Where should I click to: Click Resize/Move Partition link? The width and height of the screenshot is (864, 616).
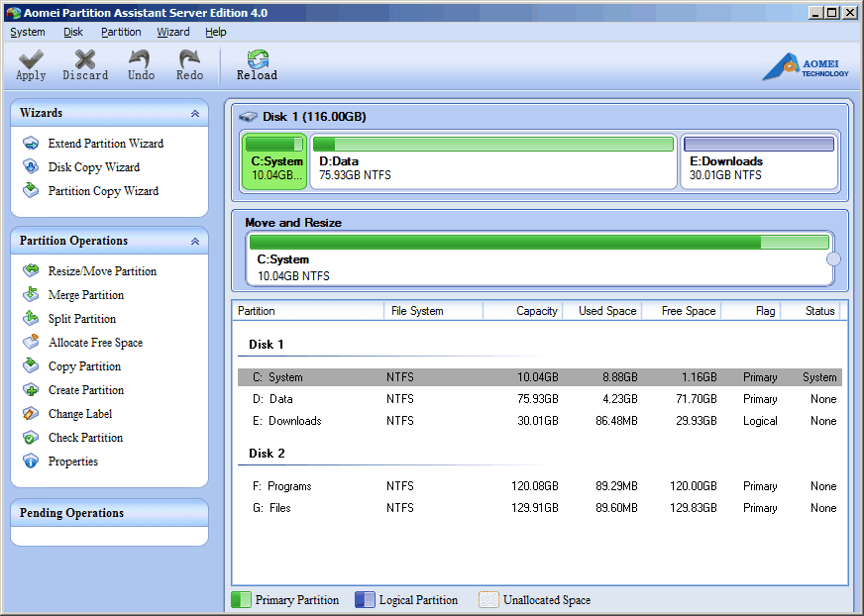click(x=102, y=271)
